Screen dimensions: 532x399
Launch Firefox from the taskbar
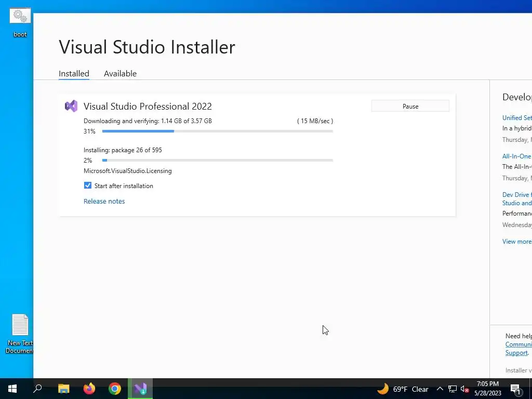[x=89, y=389]
